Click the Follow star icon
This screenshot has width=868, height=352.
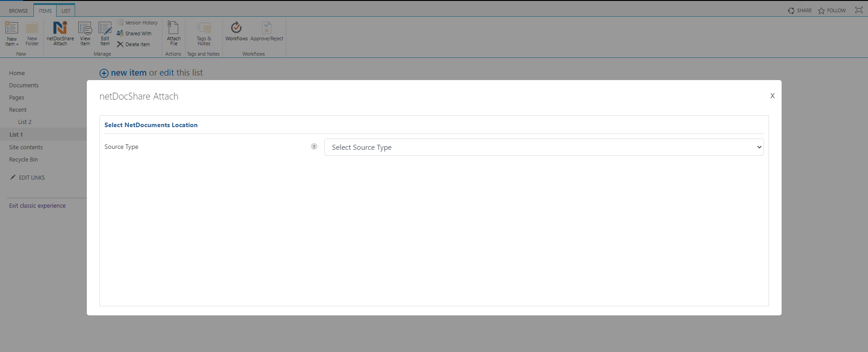click(x=821, y=10)
